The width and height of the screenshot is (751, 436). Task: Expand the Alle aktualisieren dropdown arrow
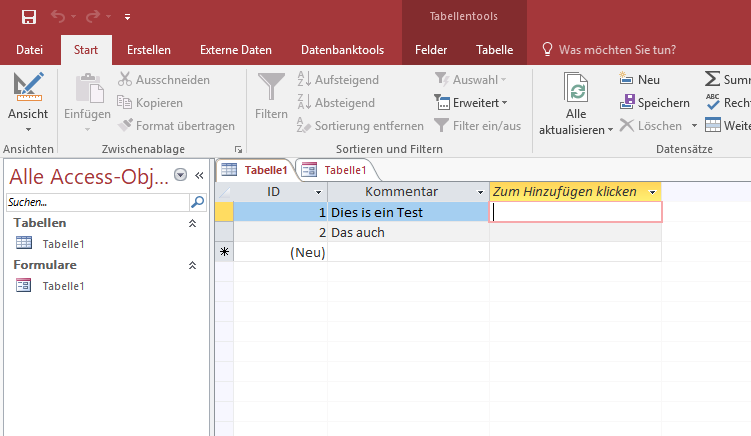(x=610, y=130)
